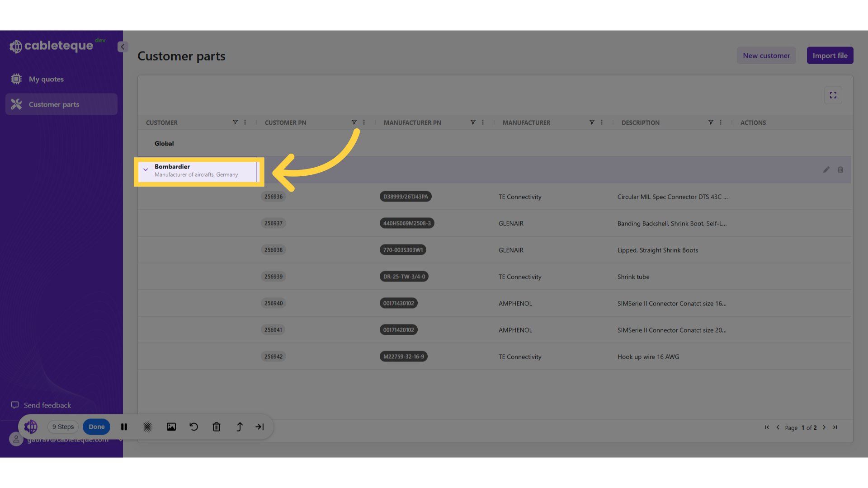868x488 pixels.
Task: Open Description column options menu
Action: point(721,122)
